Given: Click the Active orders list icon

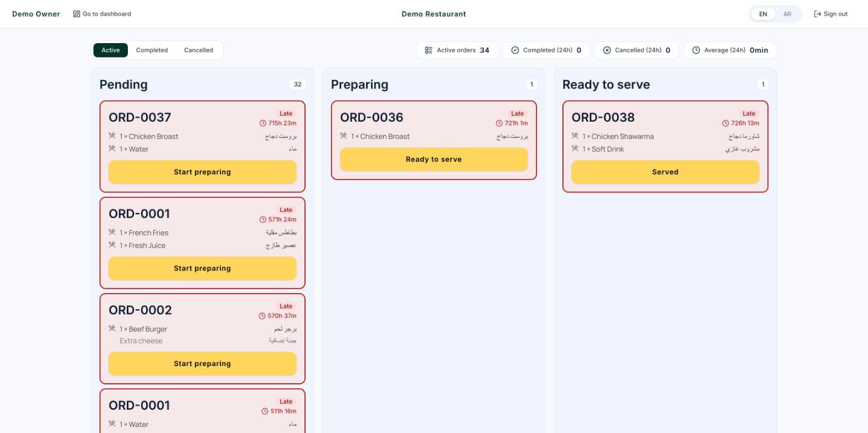Looking at the screenshot, I should 428,50.
